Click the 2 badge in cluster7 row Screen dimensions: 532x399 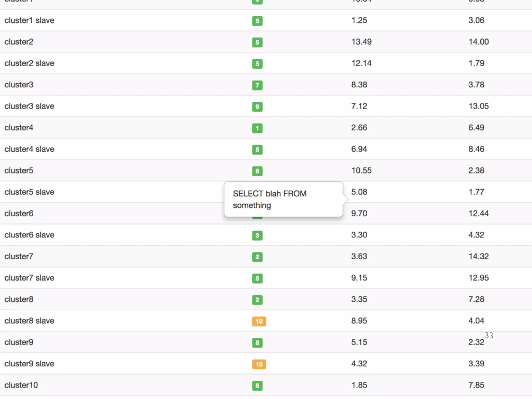pos(257,257)
